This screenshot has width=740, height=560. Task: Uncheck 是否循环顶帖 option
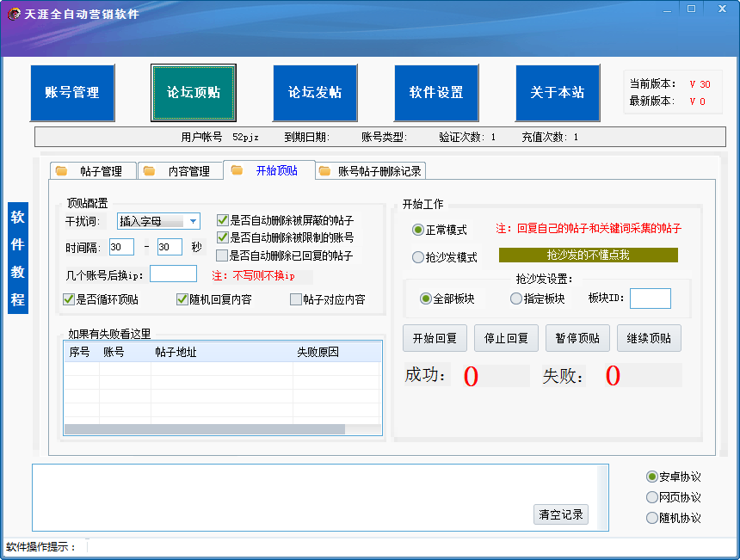(x=69, y=299)
